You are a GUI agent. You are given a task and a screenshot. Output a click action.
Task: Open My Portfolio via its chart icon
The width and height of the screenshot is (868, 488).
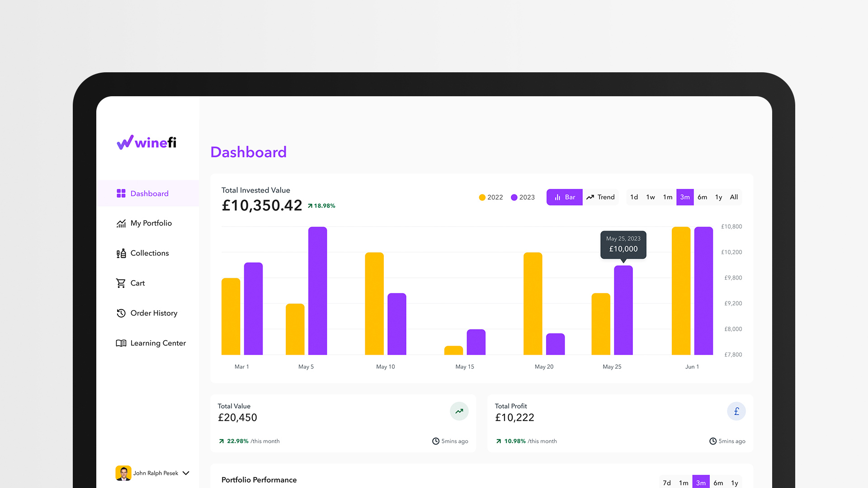(121, 223)
